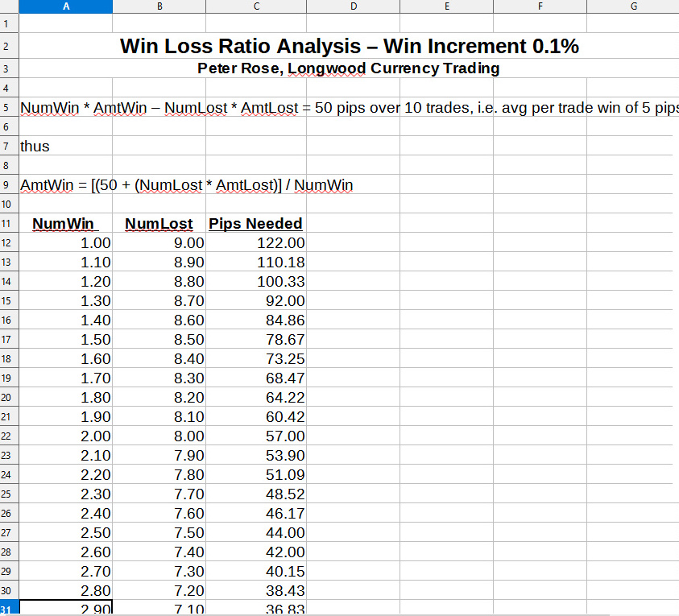Image resolution: width=679 pixels, height=616 pixels.
Task: Click the NumWin column heading cell
Action: [x=64, y=224]
